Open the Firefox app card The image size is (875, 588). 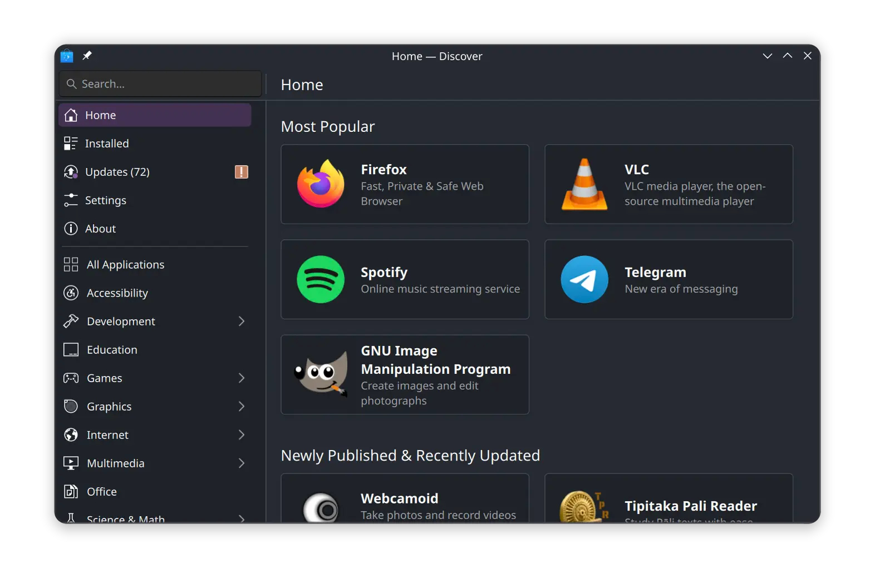point(405,184)
